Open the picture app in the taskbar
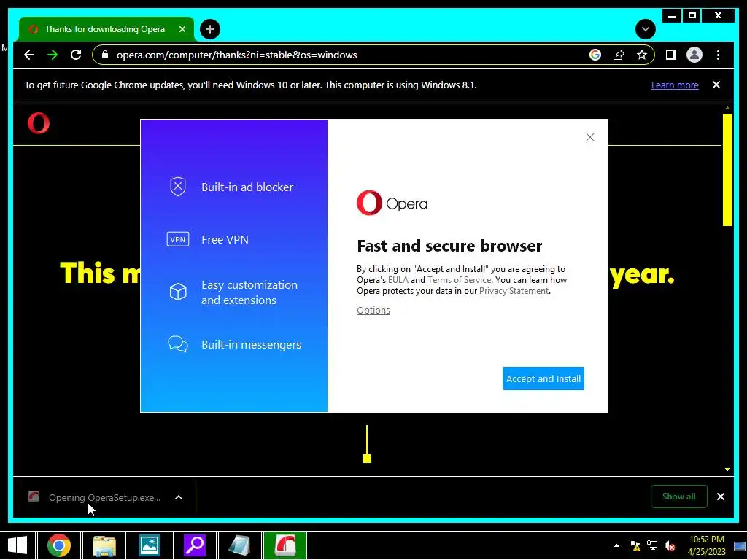This screenshot has height=560, width=747. (x=149, y=545)
